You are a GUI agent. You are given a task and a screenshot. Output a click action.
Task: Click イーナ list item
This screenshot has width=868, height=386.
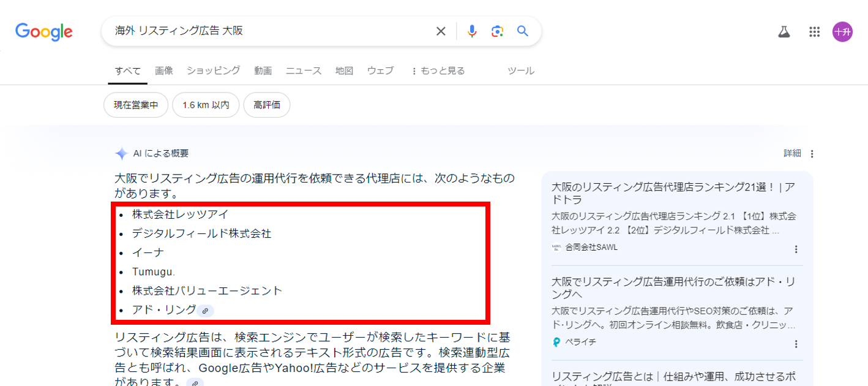click(x=148, y=252)
